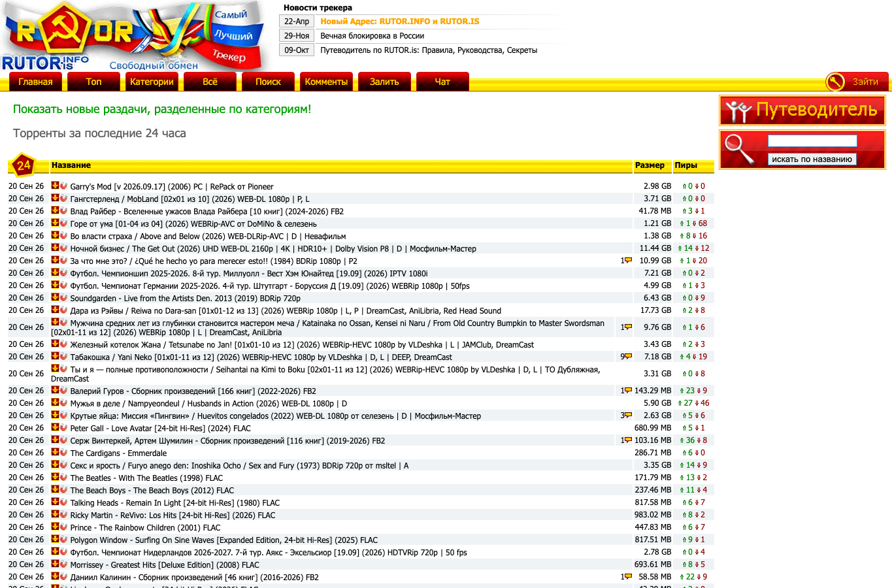Open news link Новый Адрес: RUTOR.INFO и RUTOR.IS
This screenshot has width=892, height=588.
400,22
